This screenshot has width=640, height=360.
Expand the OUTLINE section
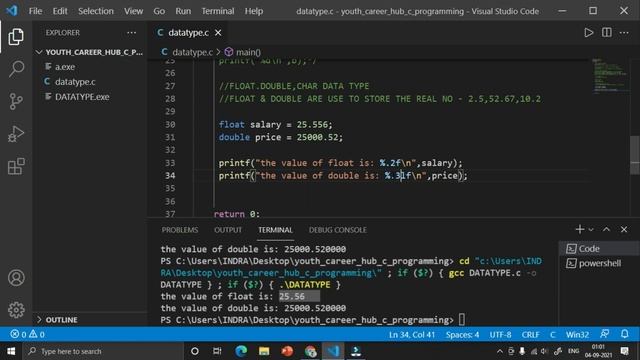pos(90,320)
